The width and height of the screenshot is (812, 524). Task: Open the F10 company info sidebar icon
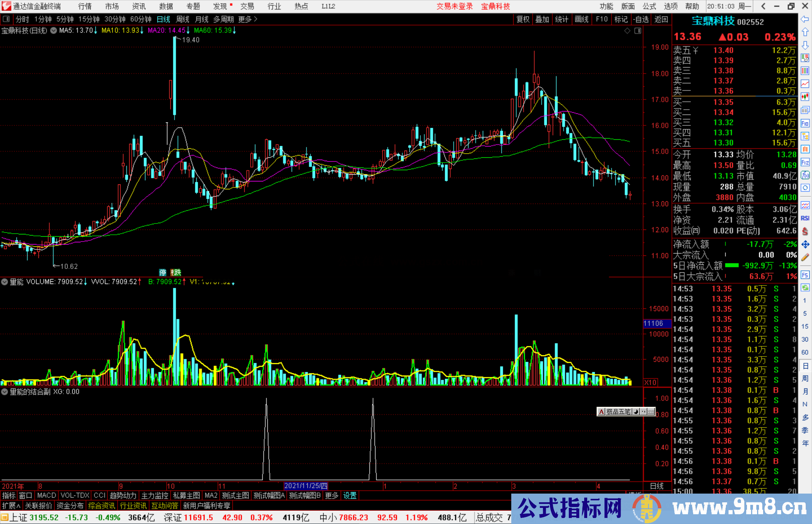[x=805, y=123]
